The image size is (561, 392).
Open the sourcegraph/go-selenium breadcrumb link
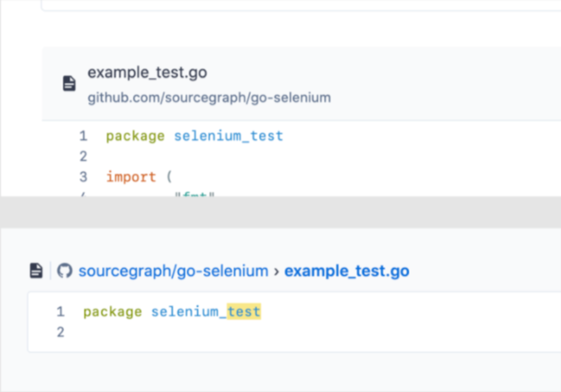[173, 271]
